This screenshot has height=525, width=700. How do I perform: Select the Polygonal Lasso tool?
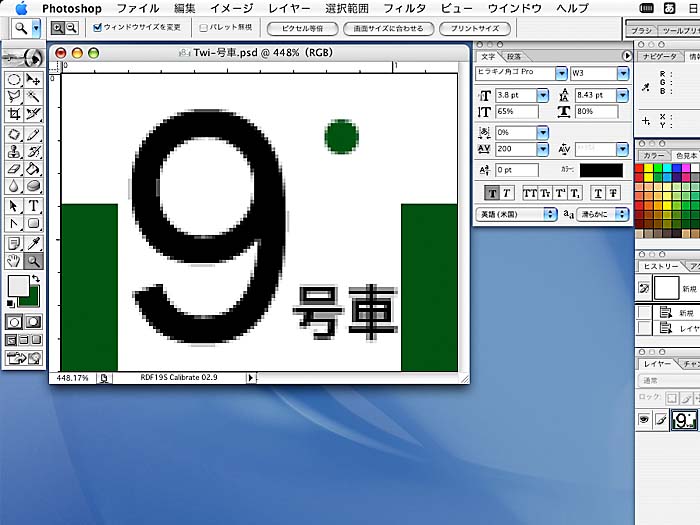[14, 96]
